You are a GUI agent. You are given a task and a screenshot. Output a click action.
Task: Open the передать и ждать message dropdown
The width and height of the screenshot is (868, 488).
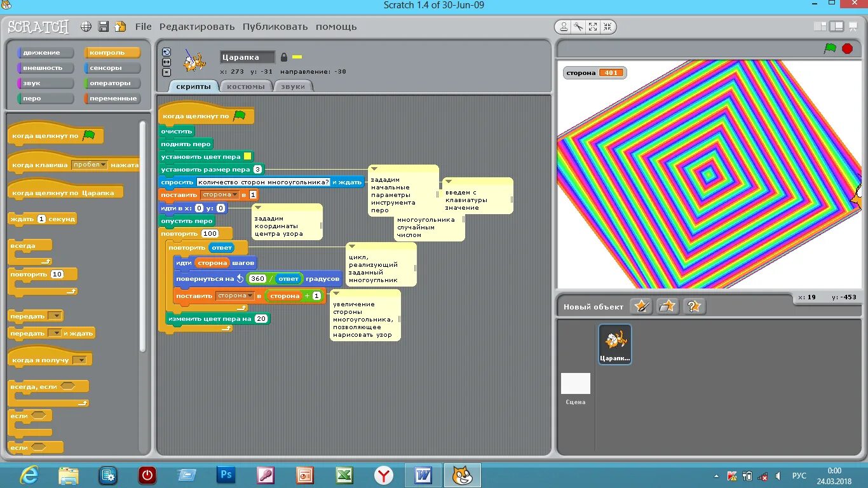pyautogui.click(x=55, y=333)
